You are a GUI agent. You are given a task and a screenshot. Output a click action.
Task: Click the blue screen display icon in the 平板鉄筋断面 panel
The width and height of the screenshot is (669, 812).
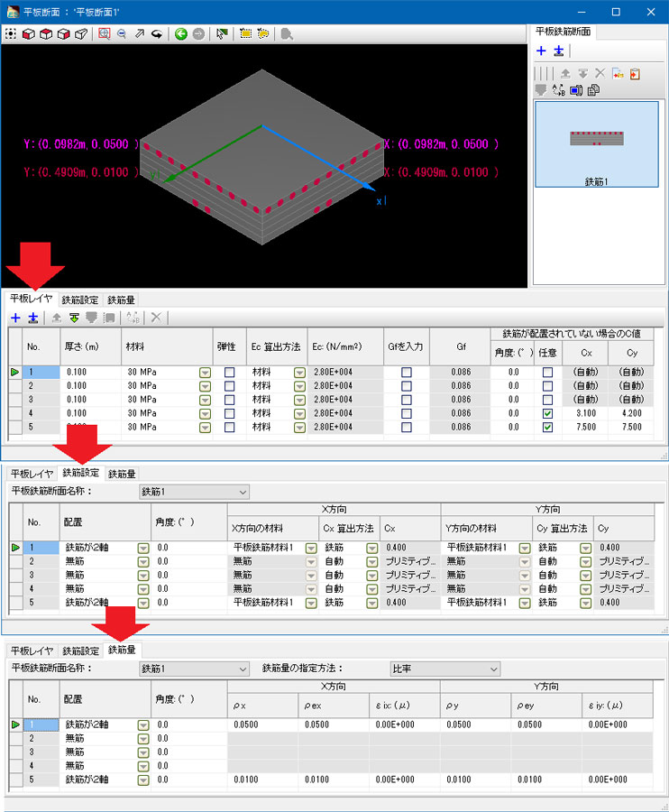pos(576,90)
